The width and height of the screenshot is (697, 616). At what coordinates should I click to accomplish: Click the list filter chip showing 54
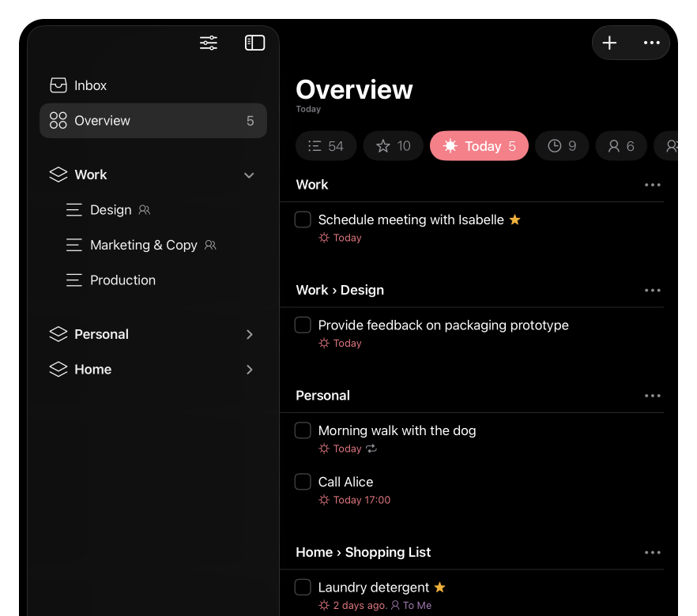[x=326, y=146]
